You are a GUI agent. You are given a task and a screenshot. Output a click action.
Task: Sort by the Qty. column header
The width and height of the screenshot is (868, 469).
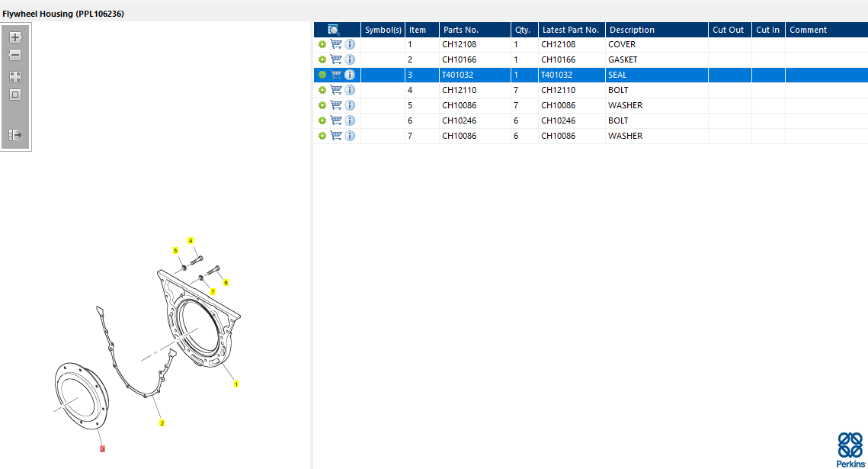[x=524, y=30]
